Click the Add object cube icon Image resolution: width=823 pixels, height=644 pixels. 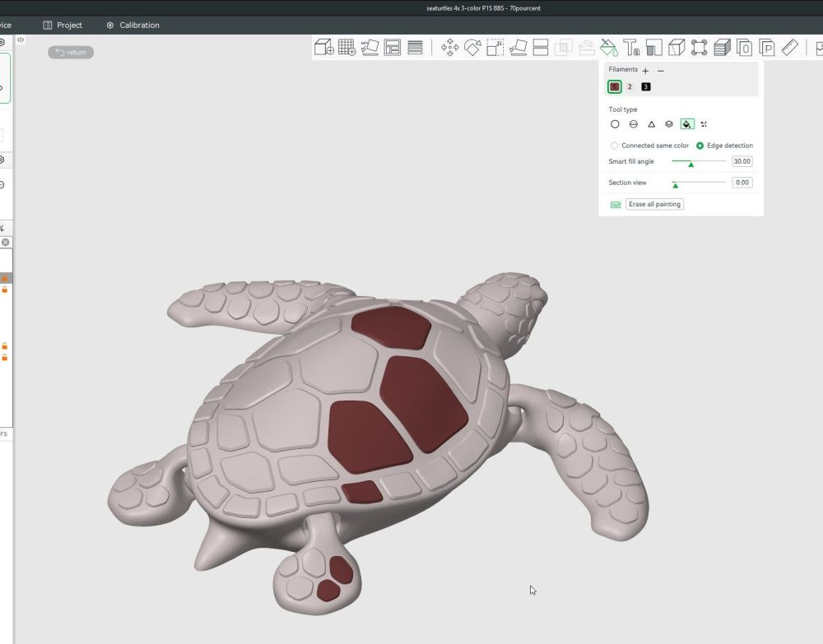coord(324,47)
